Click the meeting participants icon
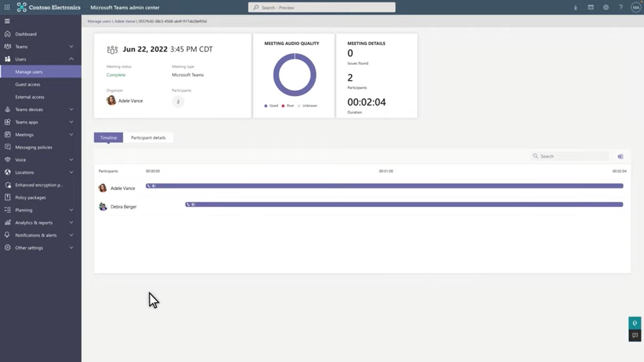644x362 pixels. (x=112, y=49)
